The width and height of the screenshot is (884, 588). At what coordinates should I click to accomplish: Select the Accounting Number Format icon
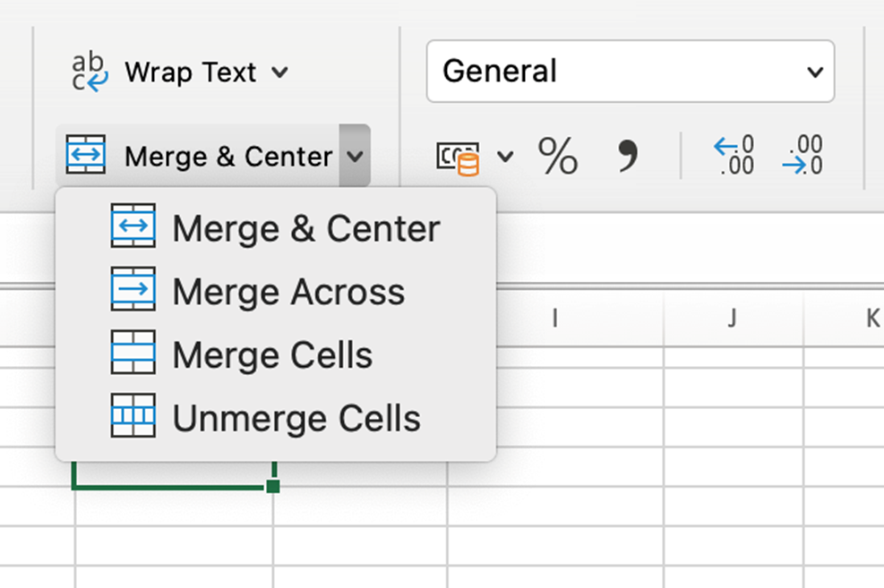click(x=459, y=155)
